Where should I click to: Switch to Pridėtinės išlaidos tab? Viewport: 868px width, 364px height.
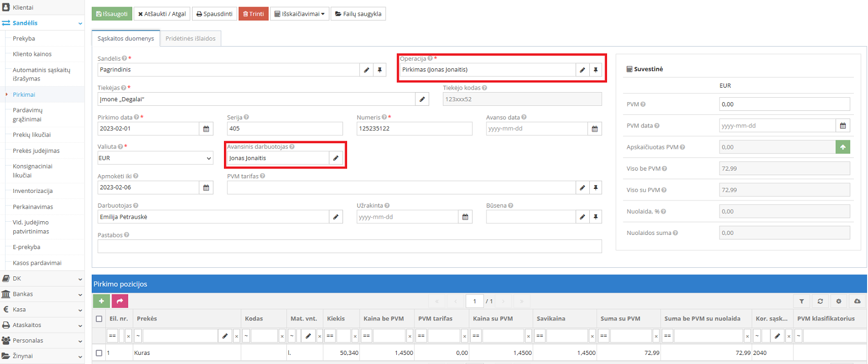[190, 38]
